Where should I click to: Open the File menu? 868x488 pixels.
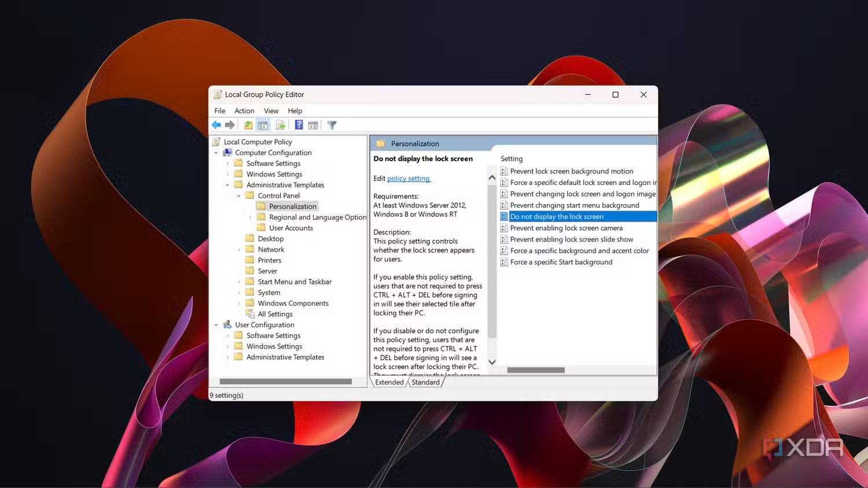220,110
